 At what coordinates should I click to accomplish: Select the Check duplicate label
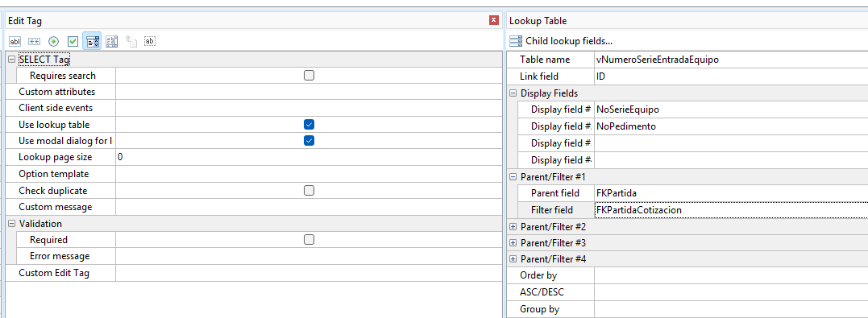[53, 190]
